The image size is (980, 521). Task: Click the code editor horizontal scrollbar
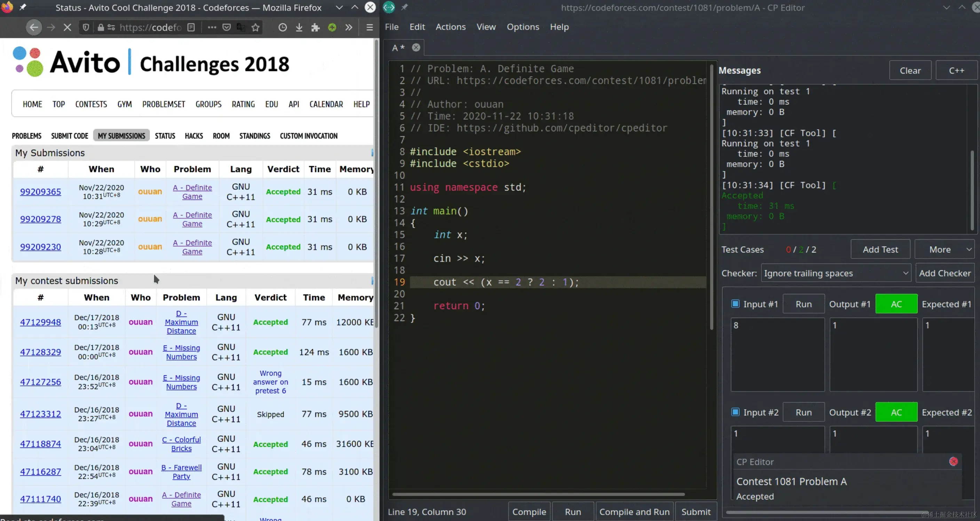coord(538,494)
